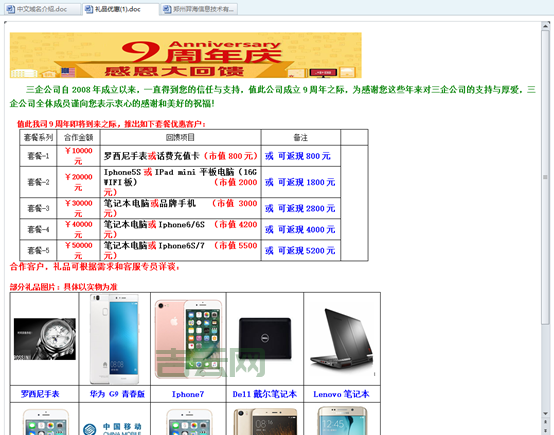Click the Iphone5S 或 IPad mini gift cell
The height and width of the screenshot is (435, 554).
click(181, 182)
